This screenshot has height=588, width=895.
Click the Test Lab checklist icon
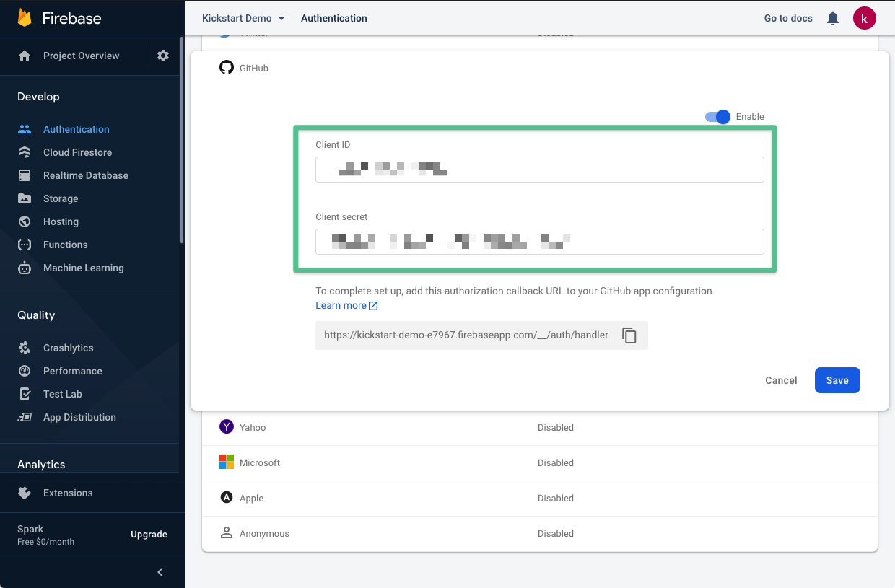25,394
